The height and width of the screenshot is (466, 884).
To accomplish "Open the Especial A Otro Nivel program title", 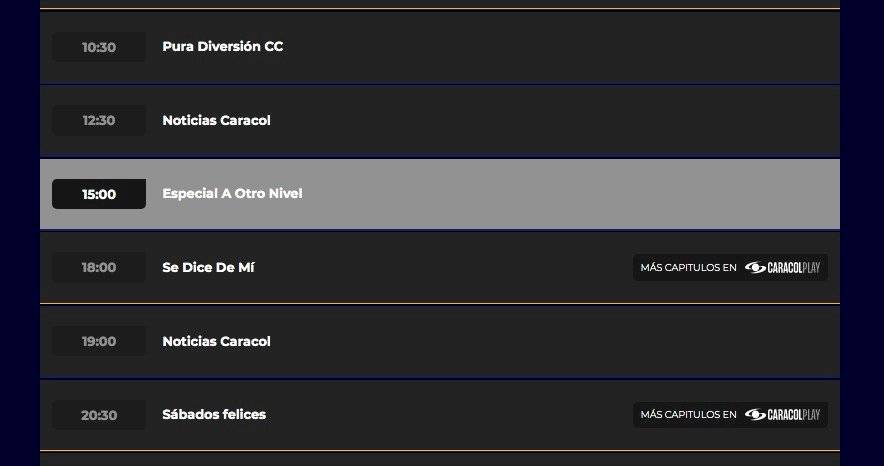I will click(232, 193).
